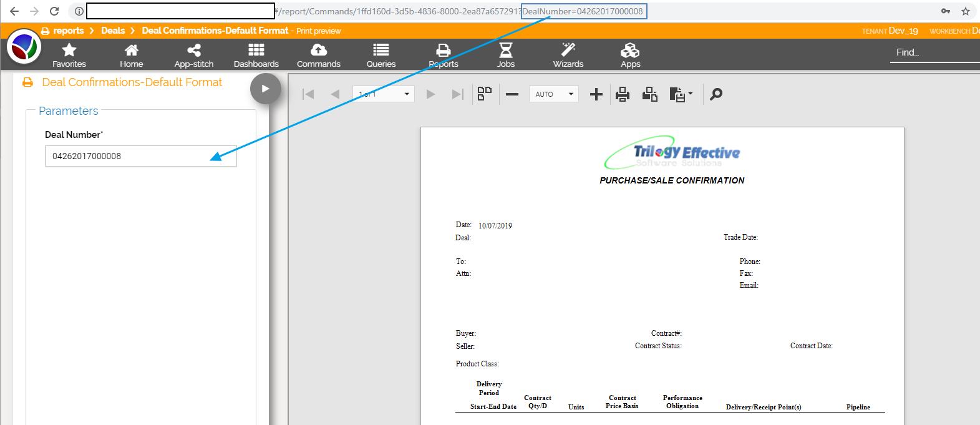This screenshot has height=425, width=980.
Task: Click the reports breadcrumb link
Action: (69, 31)
